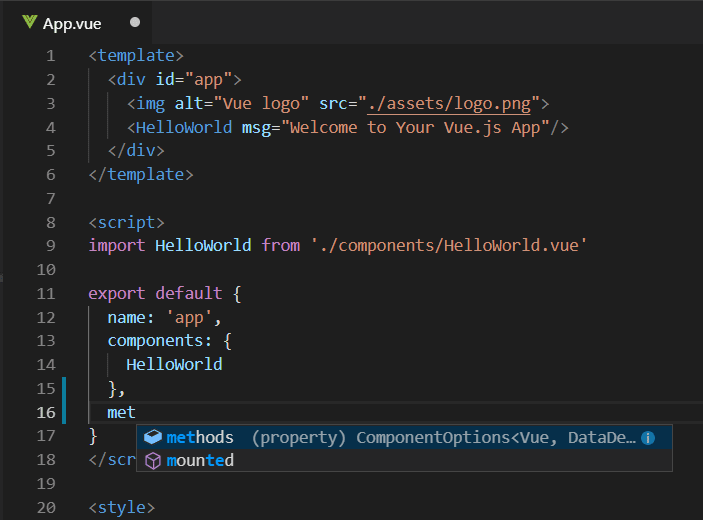Click the 'from' keyword on line 9
Viewport: 703px width, 520px height.
click(x=281, y=246)
